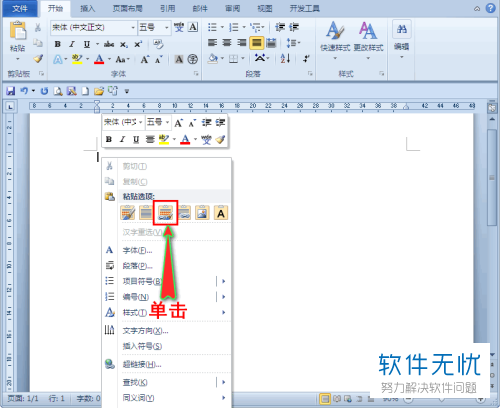Image resolution: width=500 pixels, height=408 pixels.
Task: Apply yellow text highlight color in the ribbon
Action: click(77, 59)
